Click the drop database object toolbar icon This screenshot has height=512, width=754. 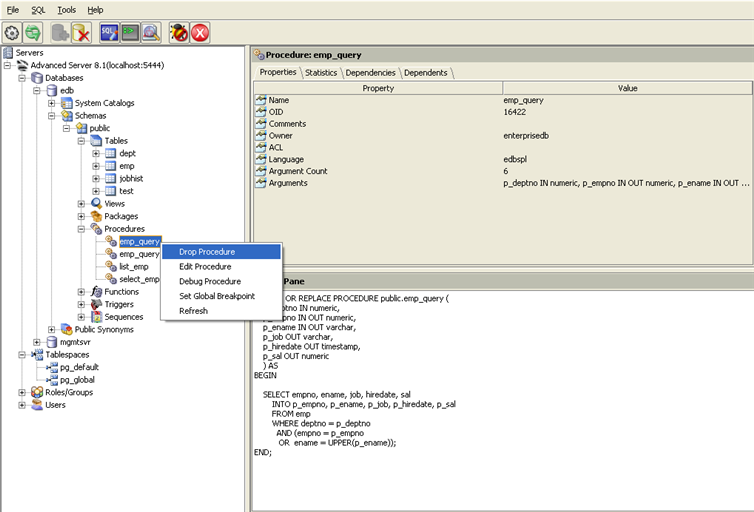pos(82,33)
